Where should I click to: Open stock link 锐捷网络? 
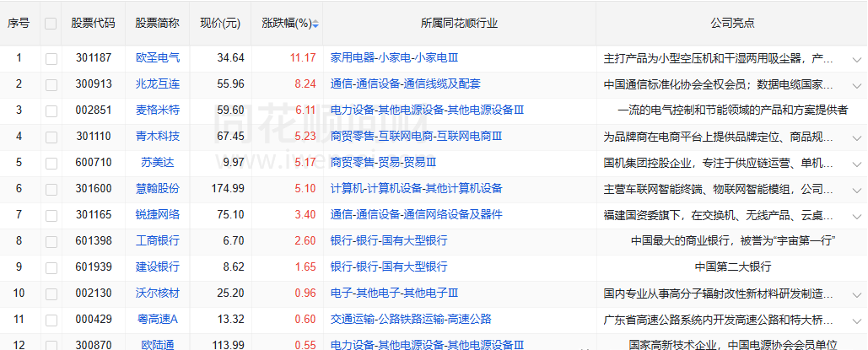(158, 214)
